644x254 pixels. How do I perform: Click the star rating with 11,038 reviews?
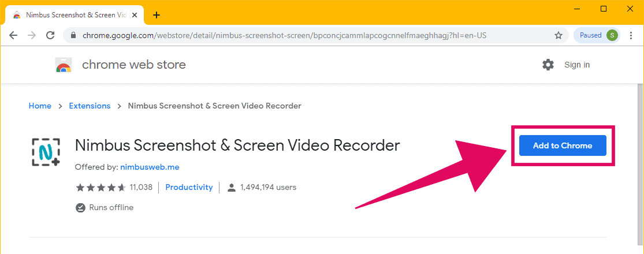pos(114,188)
